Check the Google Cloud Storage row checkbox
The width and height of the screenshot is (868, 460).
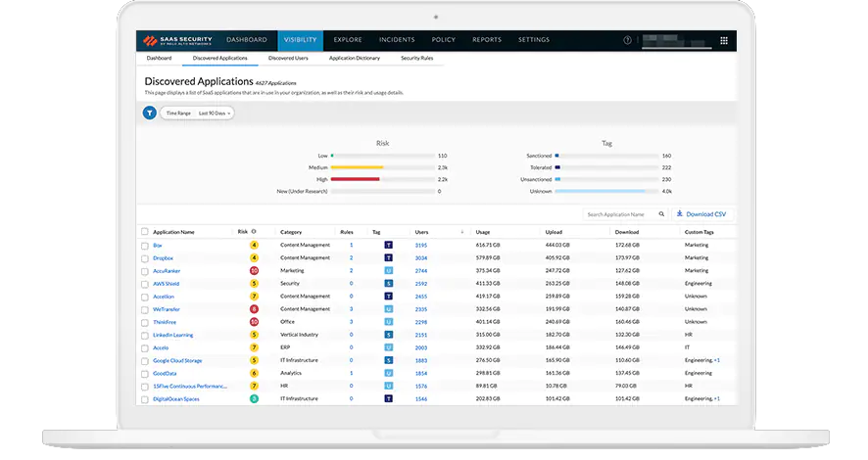[x=144, y=361]
